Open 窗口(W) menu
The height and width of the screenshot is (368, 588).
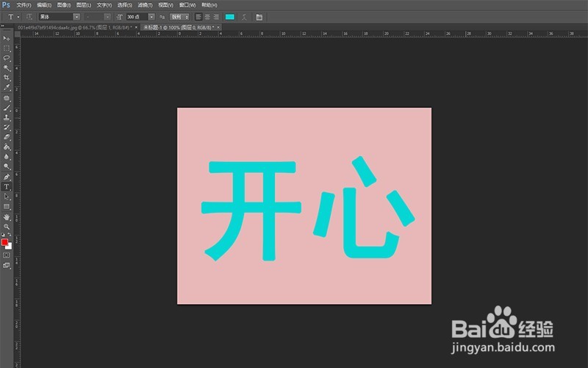(187, 5)
